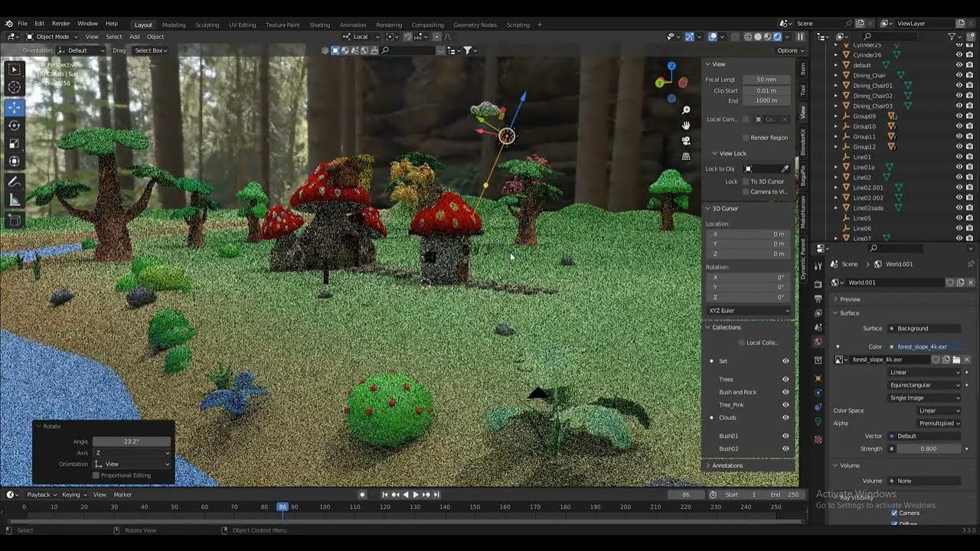This screenshot has width=980, height=551.
Task: Select the Move tool in toolbar
Action: [15, 106]
